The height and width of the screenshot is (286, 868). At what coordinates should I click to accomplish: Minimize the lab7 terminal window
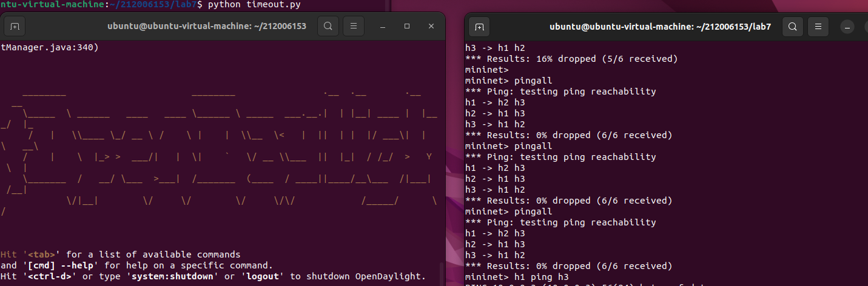(848, 27)
